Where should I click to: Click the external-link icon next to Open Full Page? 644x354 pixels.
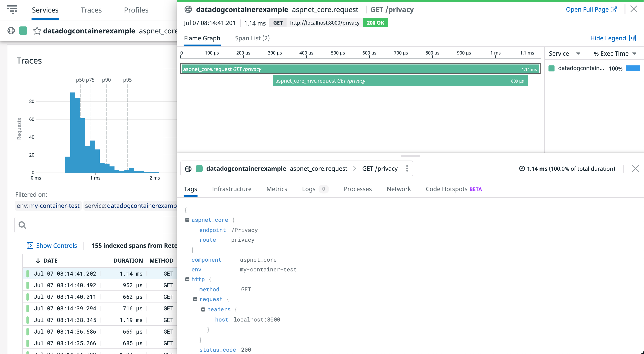point(614,9)
